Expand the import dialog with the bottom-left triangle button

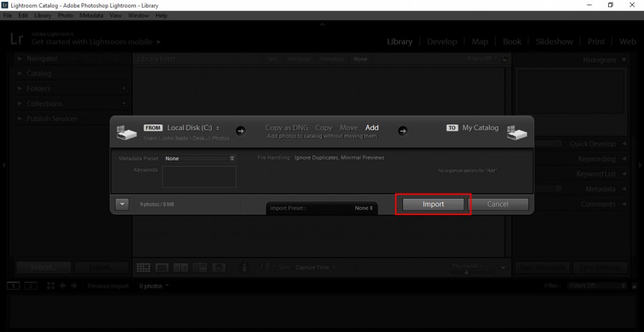[x=122, y=204]
